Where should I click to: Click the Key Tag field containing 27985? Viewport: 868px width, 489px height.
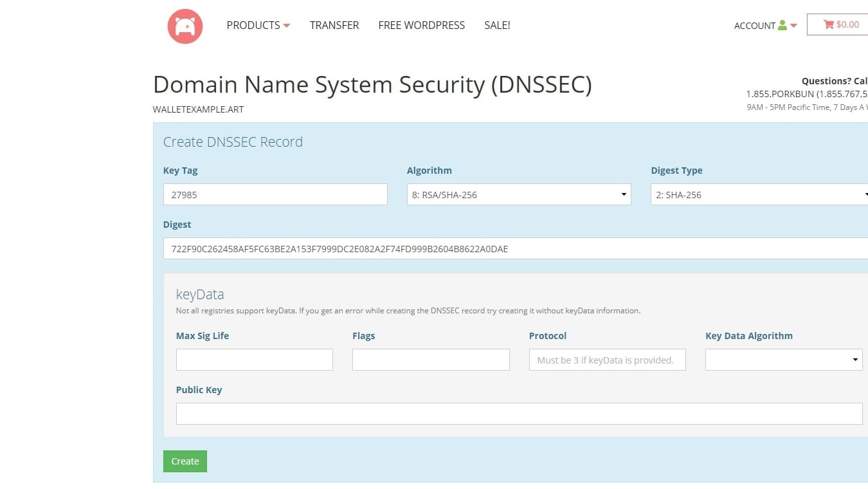[x=275, y=194]
